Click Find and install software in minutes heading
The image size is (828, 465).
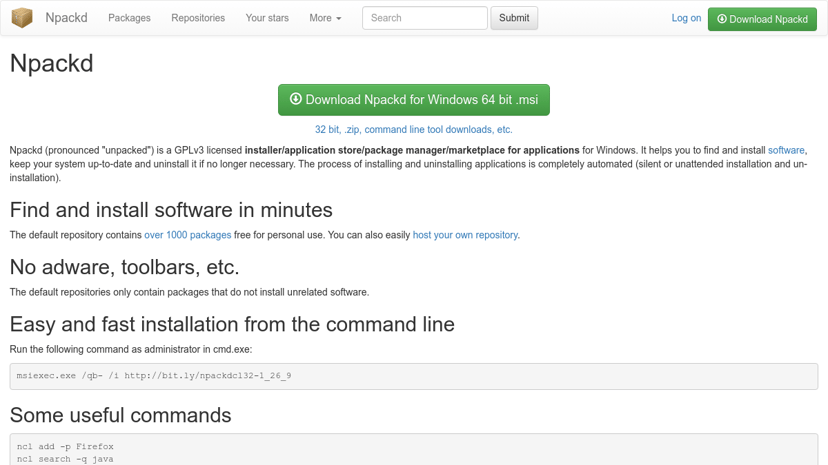point(171,210)
